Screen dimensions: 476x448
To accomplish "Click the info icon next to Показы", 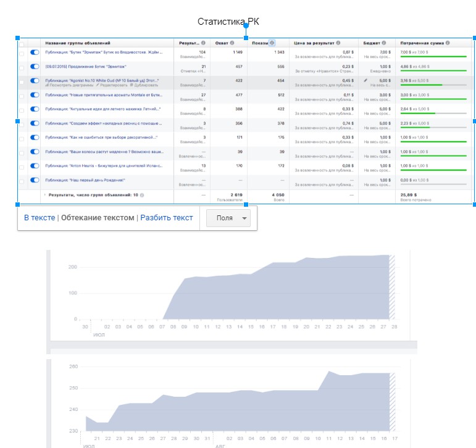I will point(272,43).
